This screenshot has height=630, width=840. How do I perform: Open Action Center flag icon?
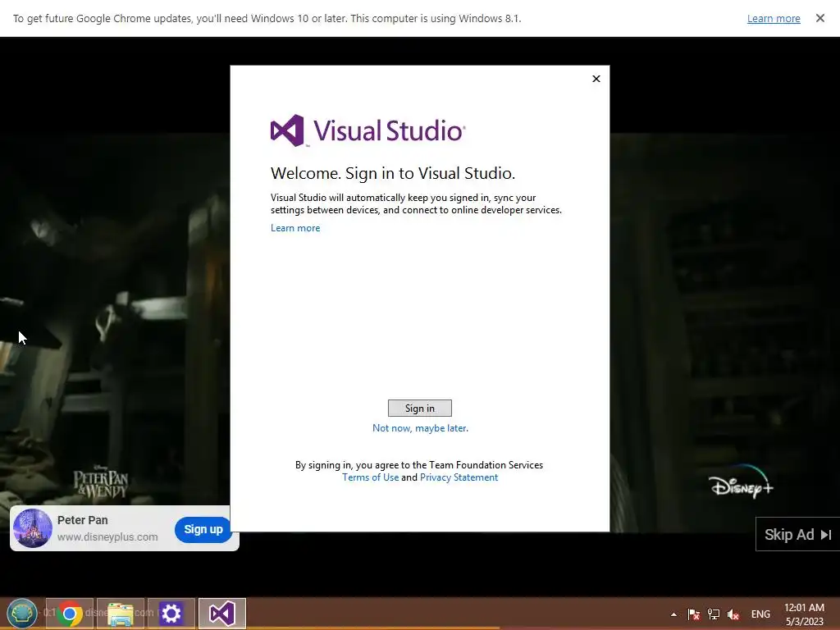(x=693, y=614)
